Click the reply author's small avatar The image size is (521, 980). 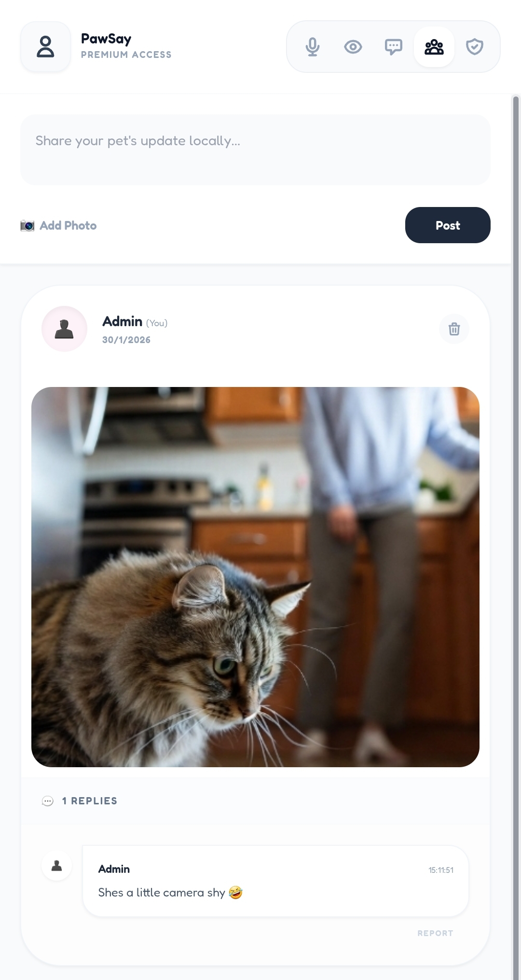coord(57,866)
